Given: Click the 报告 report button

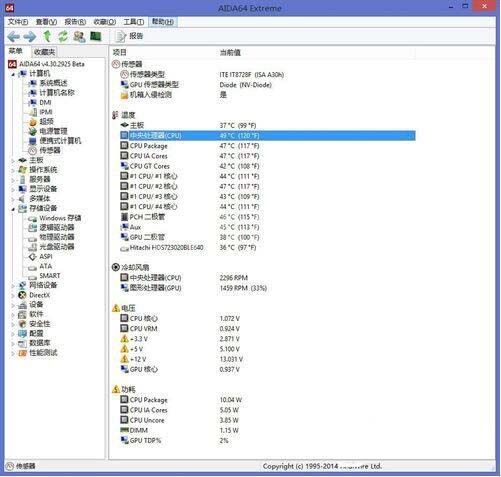Looking at the screenshot, I should [x=129, y=36].
